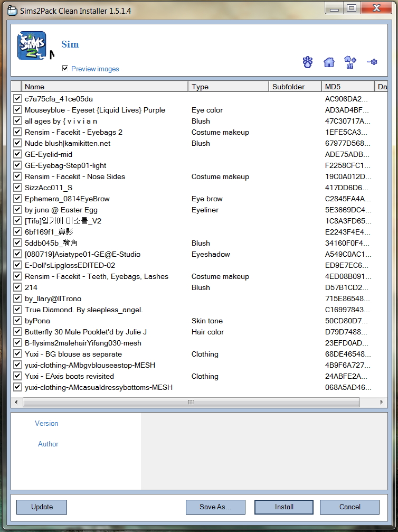Image resolution: width=398 pixels, height=532 pixels.
Task: Click the Sim heading text
Action: [x=70, y=44]
